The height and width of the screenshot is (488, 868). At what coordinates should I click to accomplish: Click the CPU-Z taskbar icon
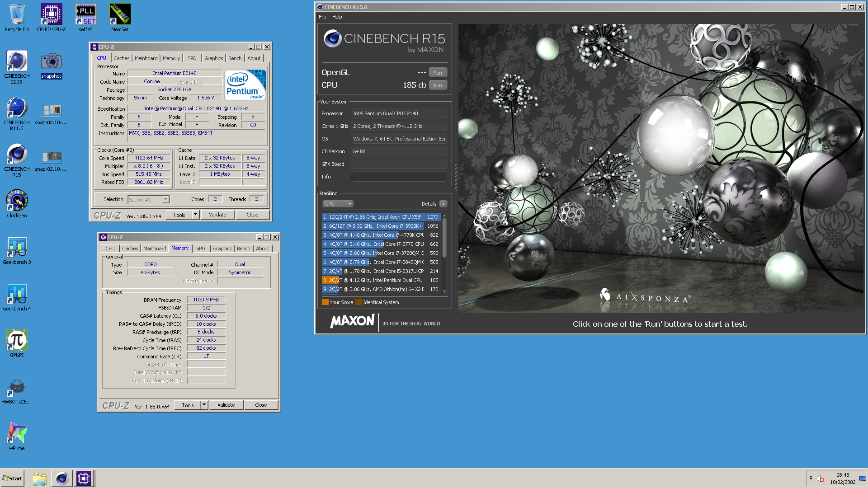(84, 479)
